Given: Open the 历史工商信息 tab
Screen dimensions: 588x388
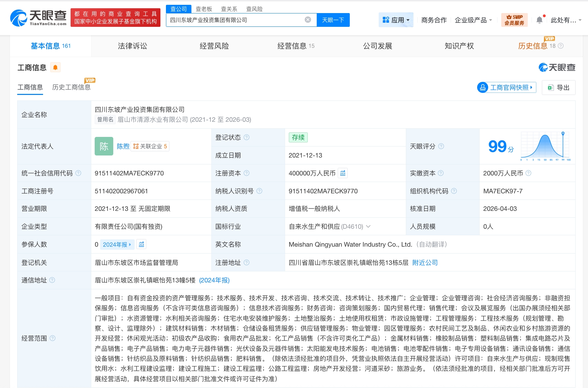Looking at the screenshot, I should [x=71, y=87].
